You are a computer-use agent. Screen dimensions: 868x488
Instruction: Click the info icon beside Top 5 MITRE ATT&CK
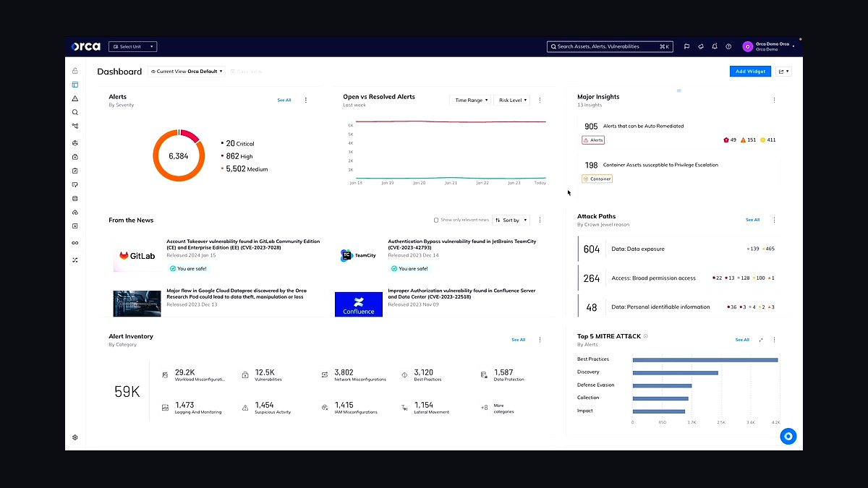[646, 336]
